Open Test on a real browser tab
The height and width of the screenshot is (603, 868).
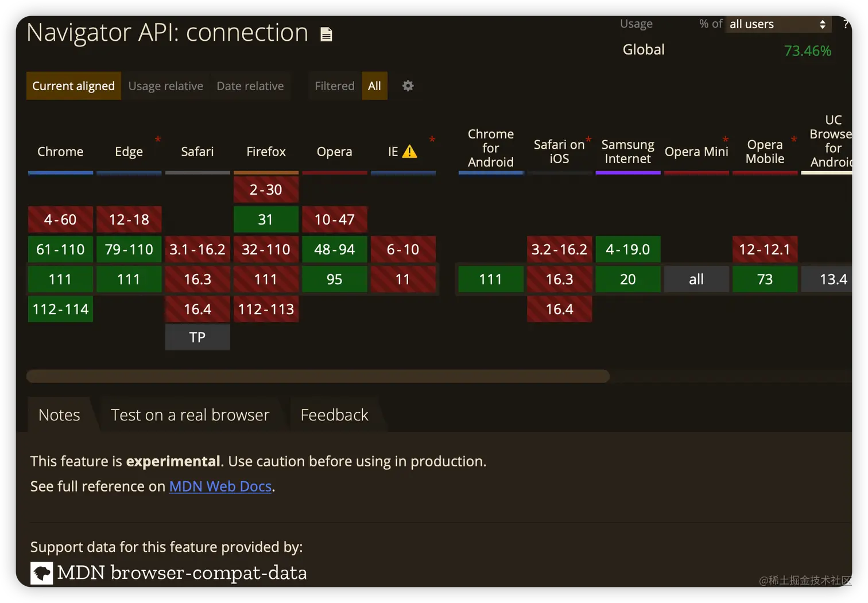point(190,415)
